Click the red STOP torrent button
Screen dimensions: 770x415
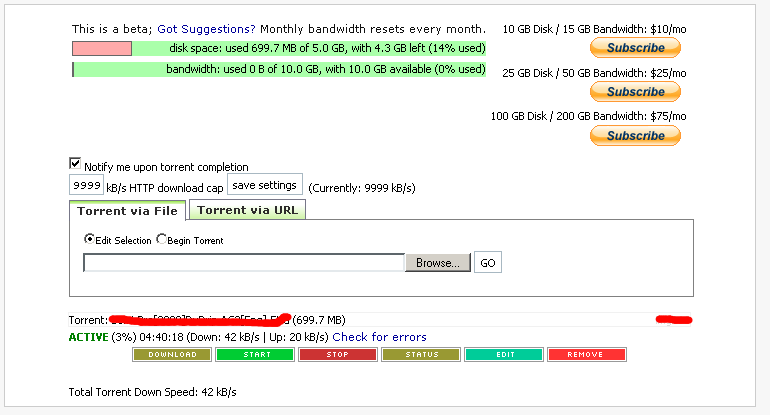pos(338,355)
